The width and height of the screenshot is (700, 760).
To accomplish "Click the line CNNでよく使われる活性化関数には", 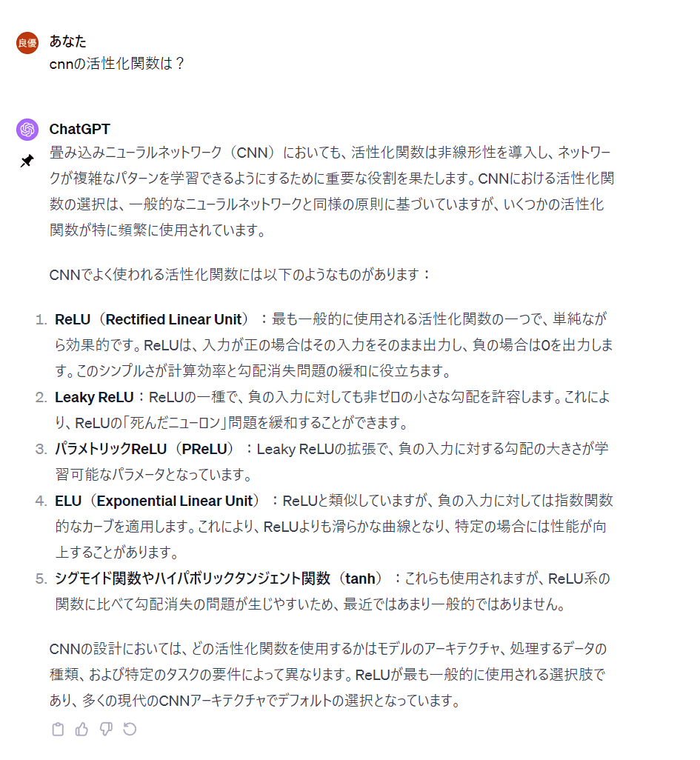I will point(239,275).
